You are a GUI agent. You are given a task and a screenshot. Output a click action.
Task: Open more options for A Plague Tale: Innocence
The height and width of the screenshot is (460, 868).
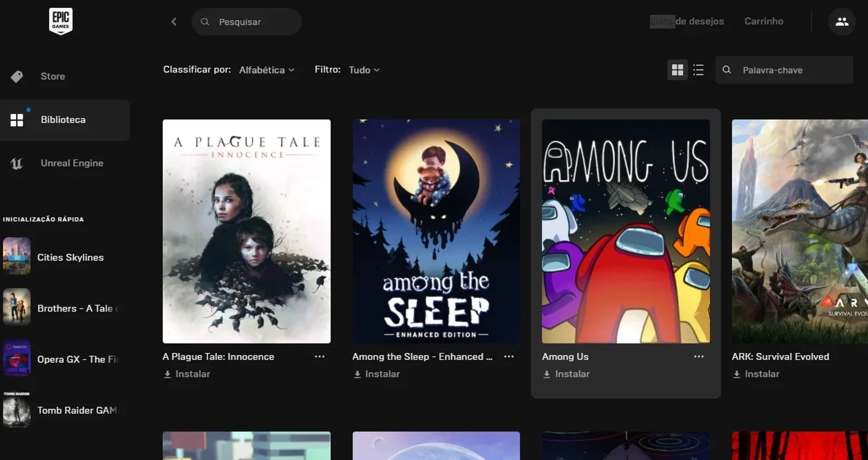(x=319, y=356)
